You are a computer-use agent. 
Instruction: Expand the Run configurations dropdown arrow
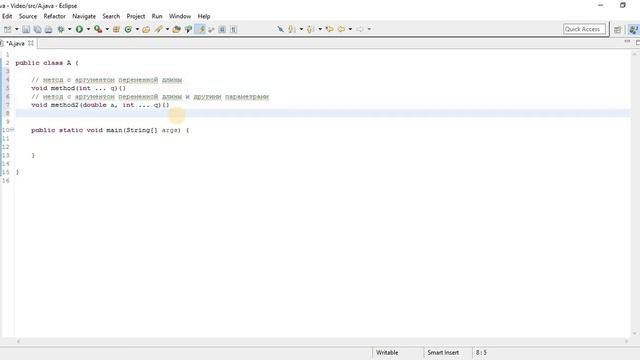tap(88, 29)
